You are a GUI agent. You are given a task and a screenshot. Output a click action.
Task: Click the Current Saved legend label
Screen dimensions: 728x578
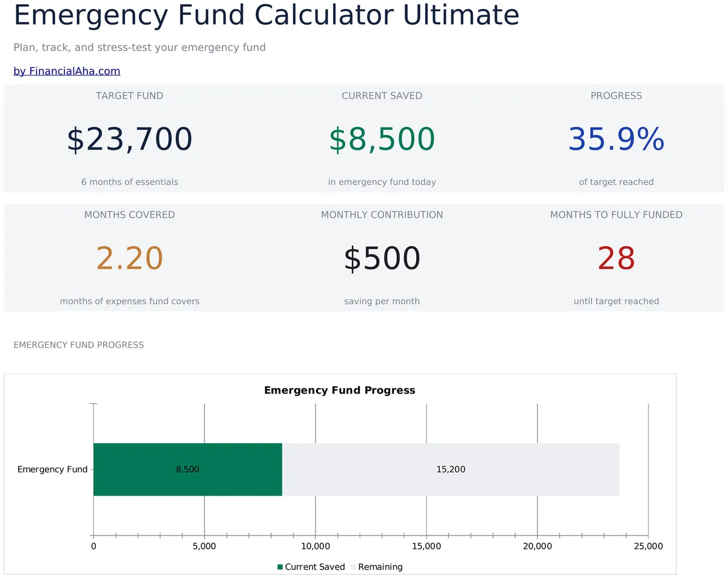(315, 567)
